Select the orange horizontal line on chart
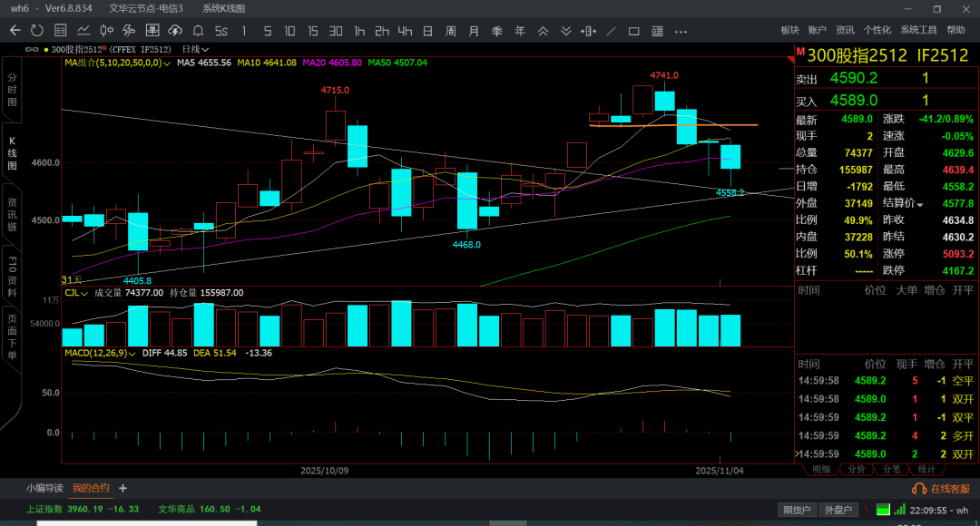Viewport: 980px width, 526px height. coord(673,125)
